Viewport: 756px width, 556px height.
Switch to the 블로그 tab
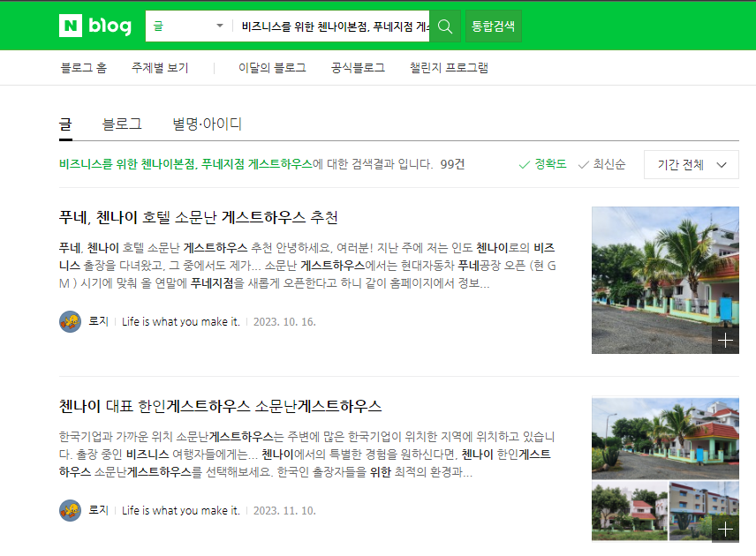coord(122,124)
